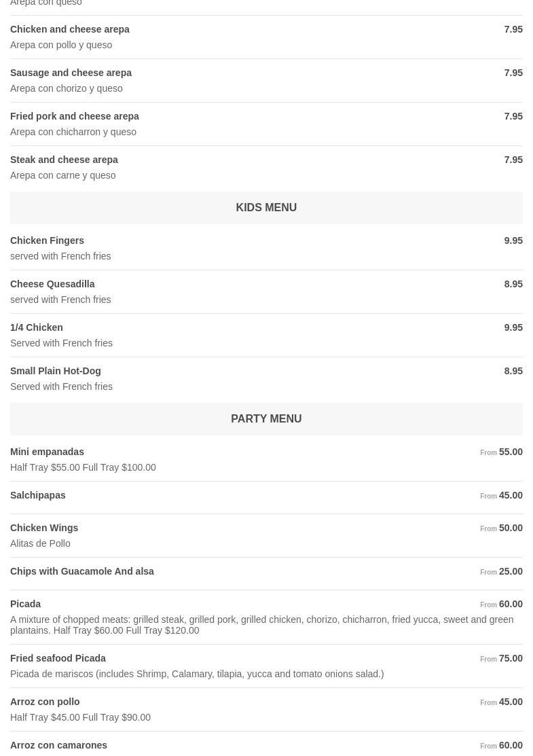Select the Picada party item title
The width and height of the screenshot is (533, 756).
[x=26, y=605]
